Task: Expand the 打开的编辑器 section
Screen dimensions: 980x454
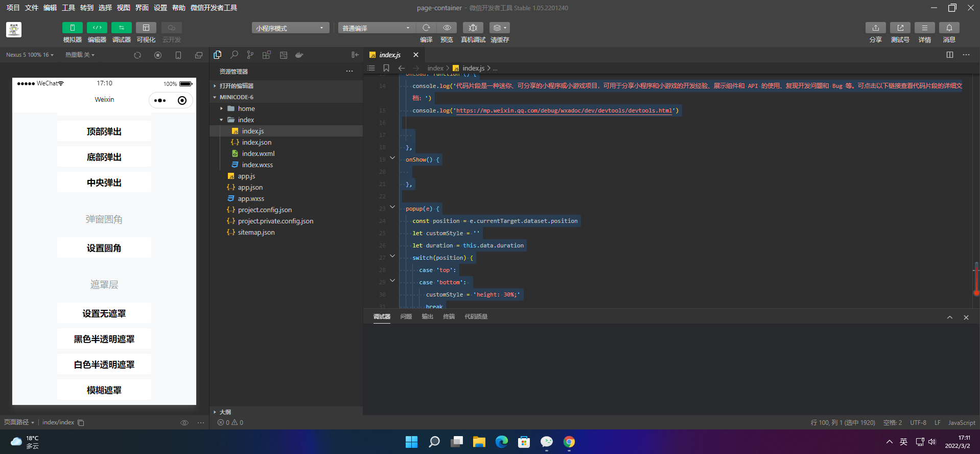Action: click(286, 86)
